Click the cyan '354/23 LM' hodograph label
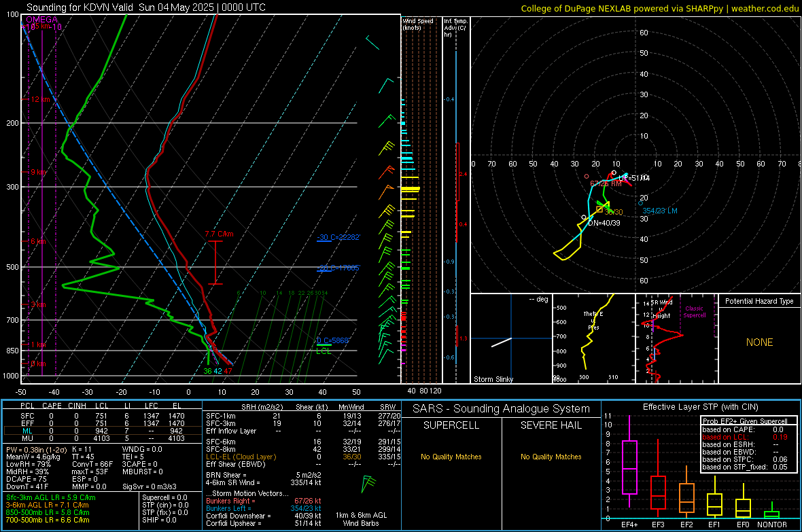The height and width of the screenshot is (532, 802). click(660, 211)
